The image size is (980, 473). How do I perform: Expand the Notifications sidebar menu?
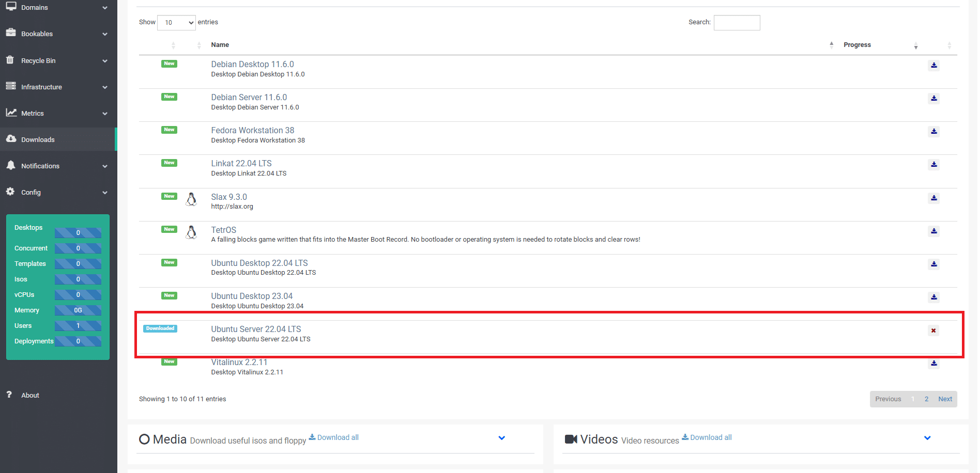point(57,166)
